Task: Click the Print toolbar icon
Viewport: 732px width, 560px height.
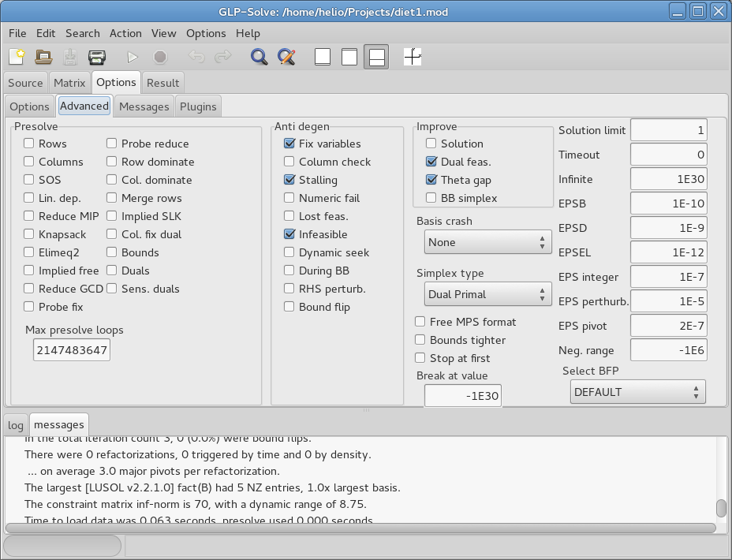Action: click(97, 57)
